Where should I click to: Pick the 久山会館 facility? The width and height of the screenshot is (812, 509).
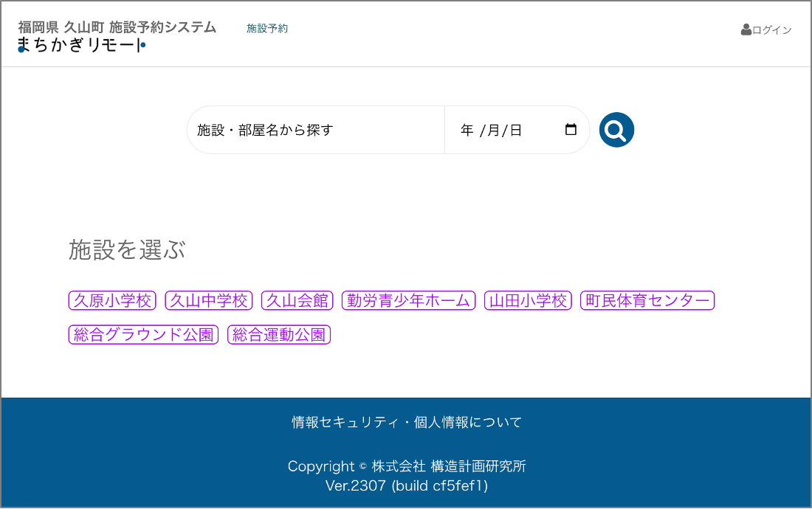(297, 301)
